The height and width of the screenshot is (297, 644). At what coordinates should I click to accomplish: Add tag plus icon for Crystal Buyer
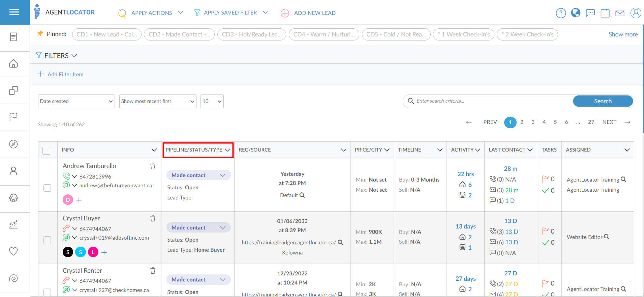point(104,252)
